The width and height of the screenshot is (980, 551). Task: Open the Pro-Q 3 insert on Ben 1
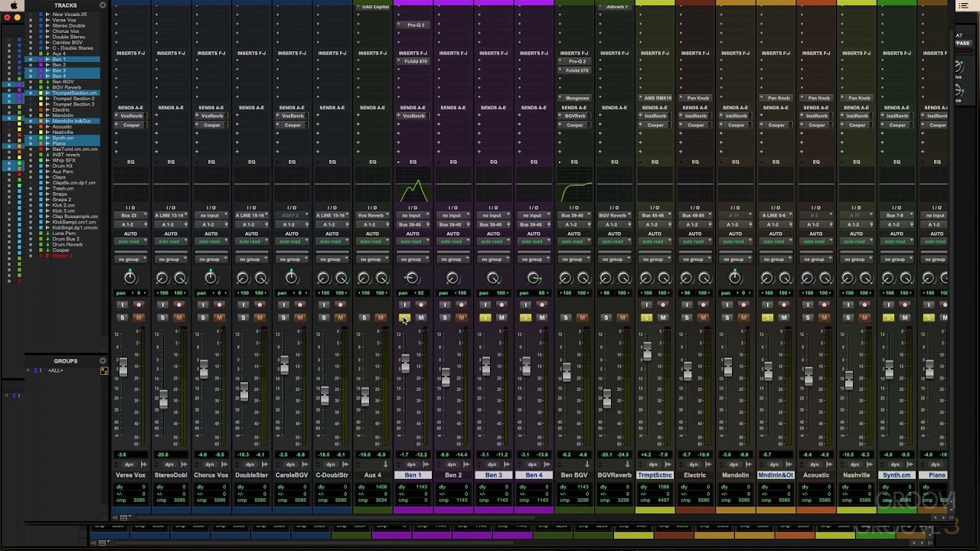coord(413,24)
